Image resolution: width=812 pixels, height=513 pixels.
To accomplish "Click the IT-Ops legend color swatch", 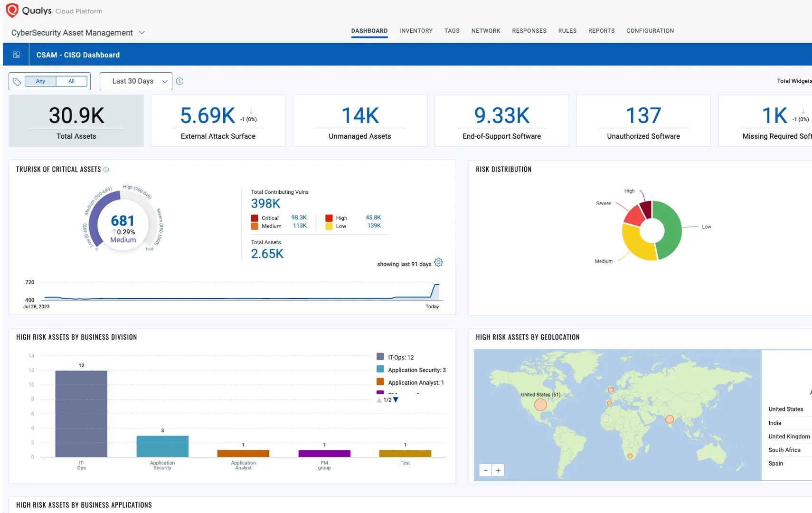I will [380, 356].
